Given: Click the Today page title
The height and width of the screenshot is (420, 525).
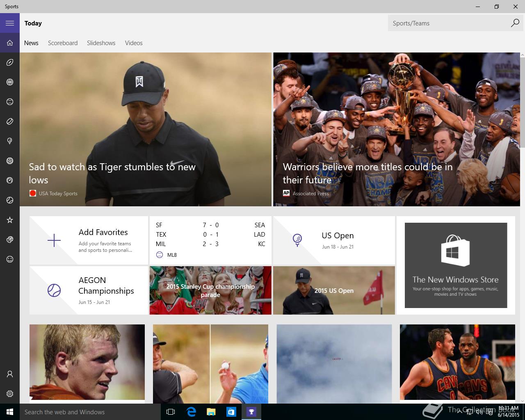Looking at the screenshot, I should click(x=33, y=23).
